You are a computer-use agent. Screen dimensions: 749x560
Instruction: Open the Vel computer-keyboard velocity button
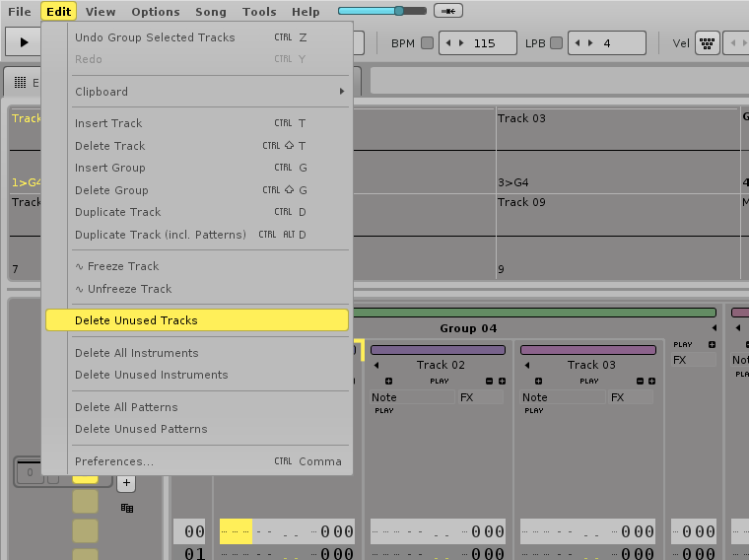click(x=707, y=43)
